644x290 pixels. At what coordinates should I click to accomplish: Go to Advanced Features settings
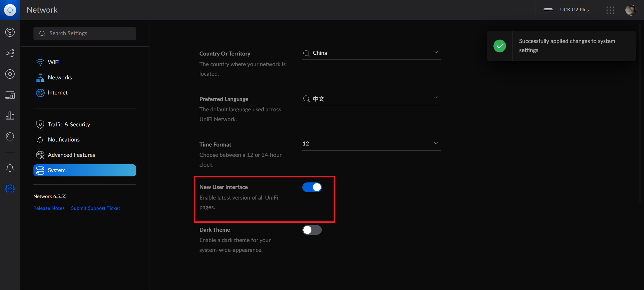click(x=85, y=155)
